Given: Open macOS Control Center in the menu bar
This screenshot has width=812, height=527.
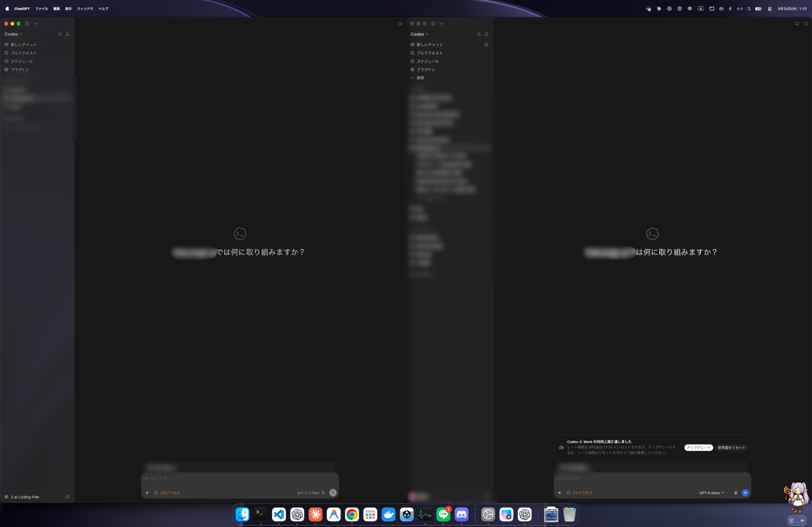Looking at the screenshot, I should [770, 9].
